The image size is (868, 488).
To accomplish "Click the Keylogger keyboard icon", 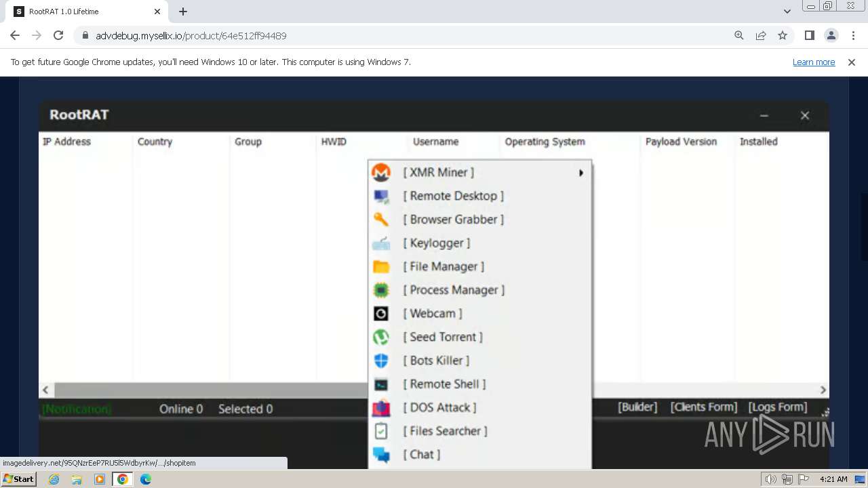I will [381, 243].
